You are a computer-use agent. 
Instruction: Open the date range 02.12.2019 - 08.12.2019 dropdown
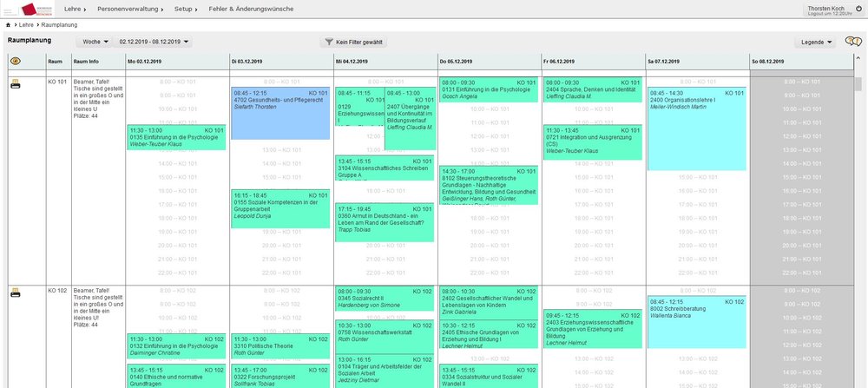tap(155, 42)
